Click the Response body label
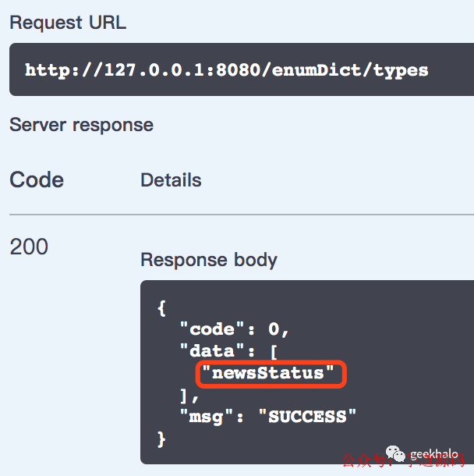 click(209, 260)
